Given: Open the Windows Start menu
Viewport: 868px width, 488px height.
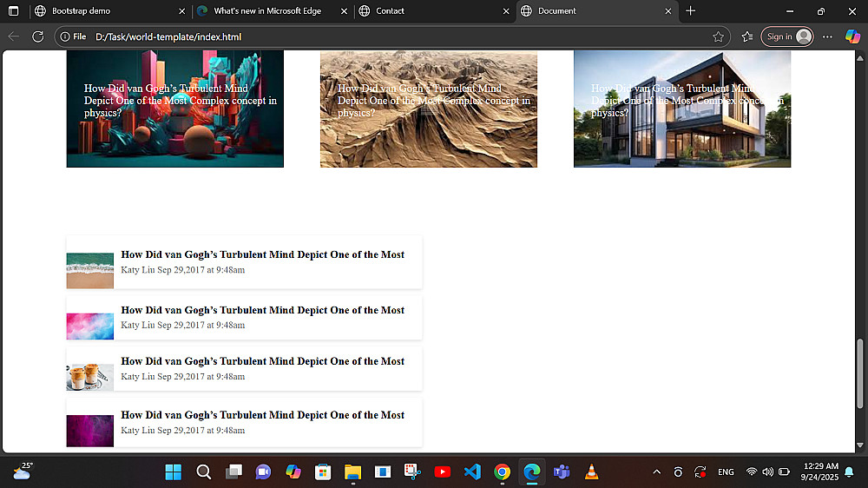Looking at the screenshot, I should point(174,472).
